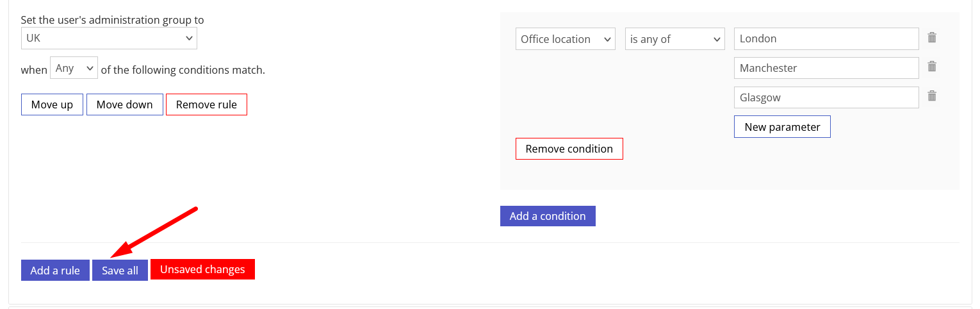This screenshot has width=980, height=309.
Task: Focus the London text field
Action: [826, 38]
